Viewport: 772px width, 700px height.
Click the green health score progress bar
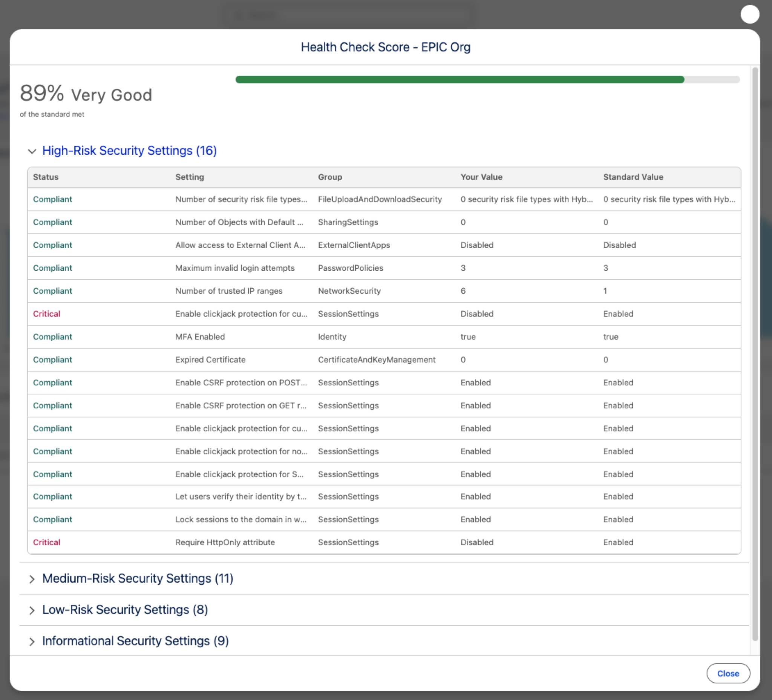pos(487,79)
